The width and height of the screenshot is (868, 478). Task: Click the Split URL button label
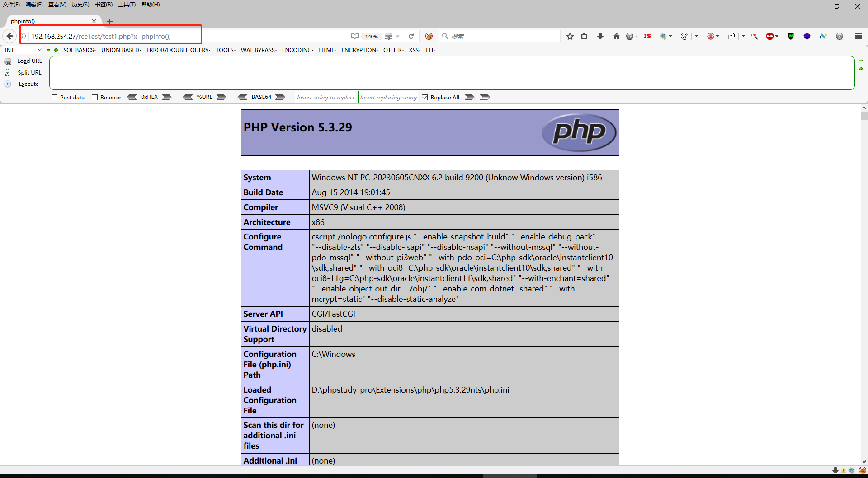tap(29, 72)
